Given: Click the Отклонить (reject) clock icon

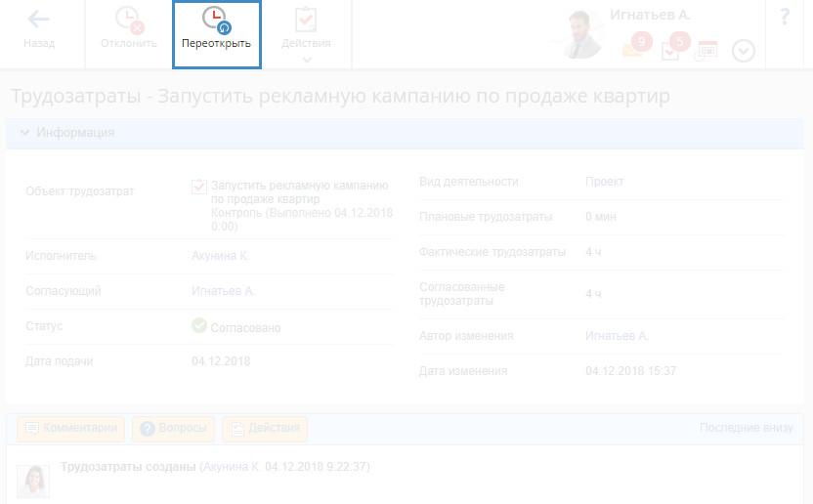Looking at the screenshot, I should pos(128,20).
